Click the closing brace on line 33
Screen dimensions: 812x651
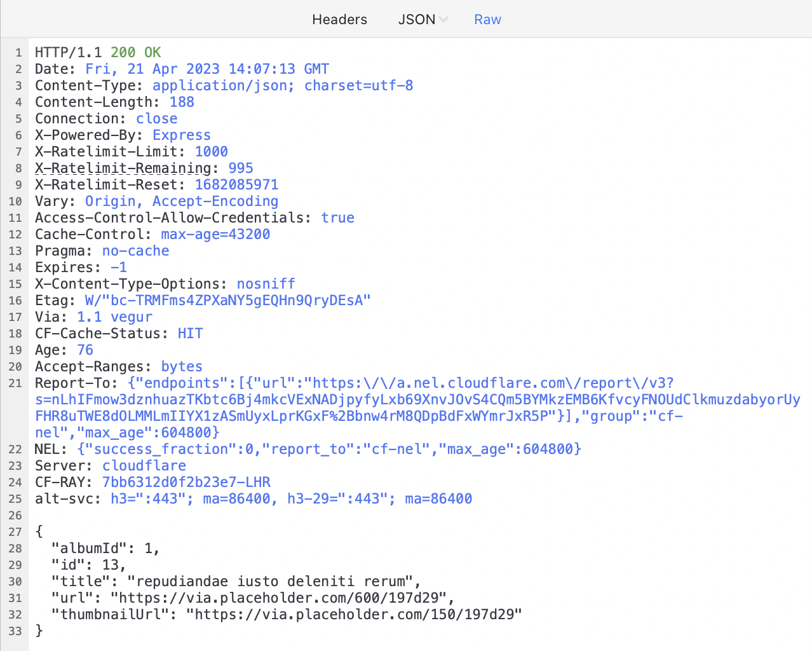click(x=39, y=631)
